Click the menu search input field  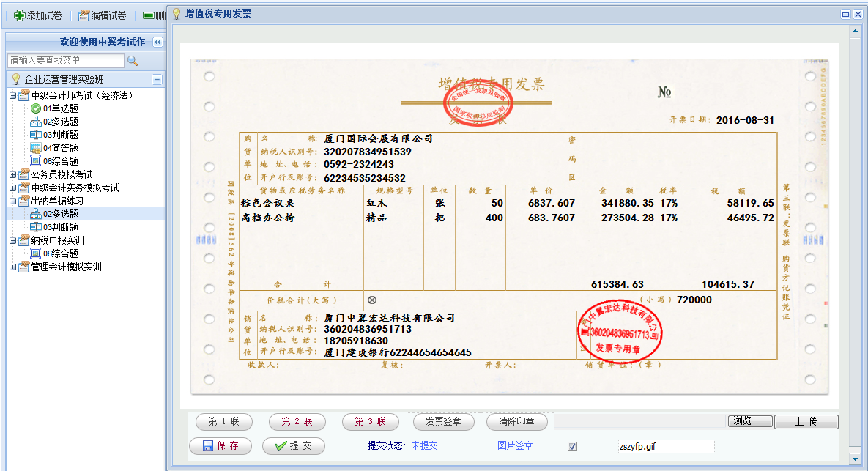66,60
